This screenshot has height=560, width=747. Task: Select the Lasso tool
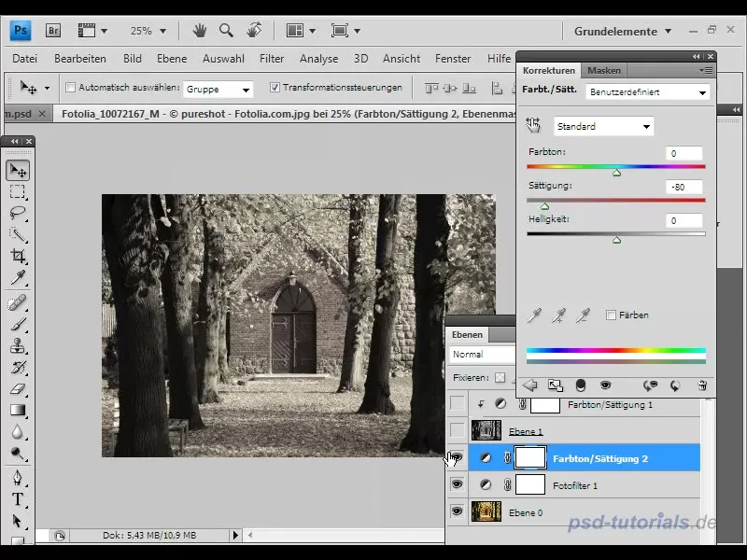pos(18,213)
